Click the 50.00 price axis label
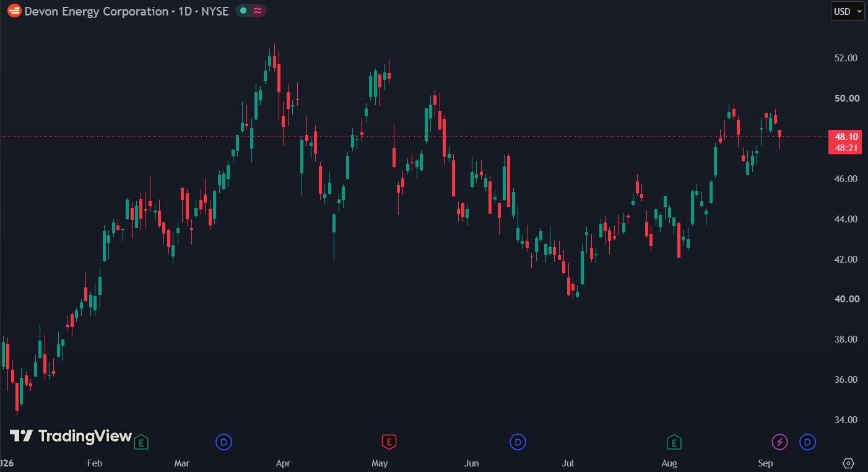The height and width of the screenshot is (472, 868). point(846,98)
